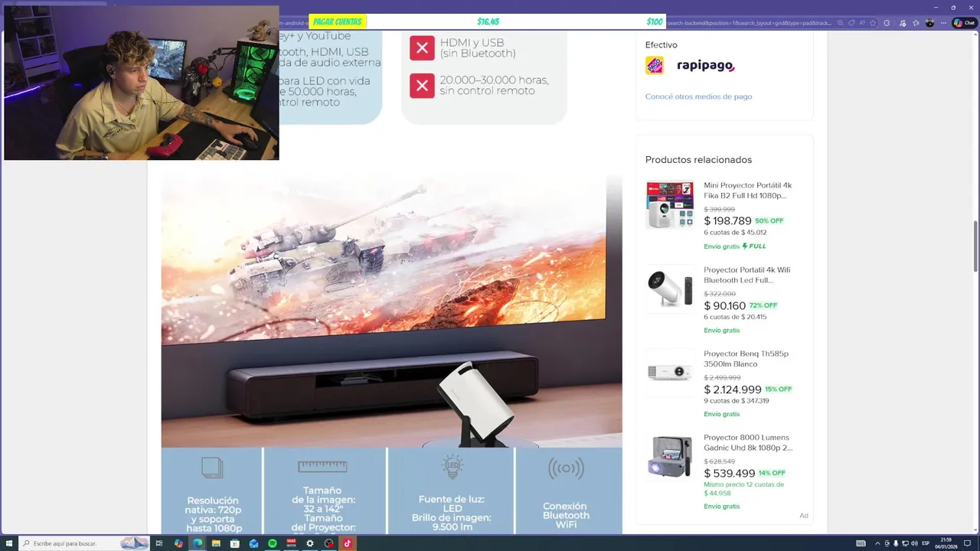The image size is (980, 551).
Task: Open File Explorer from the taskbar
Action: click(216, 543)
